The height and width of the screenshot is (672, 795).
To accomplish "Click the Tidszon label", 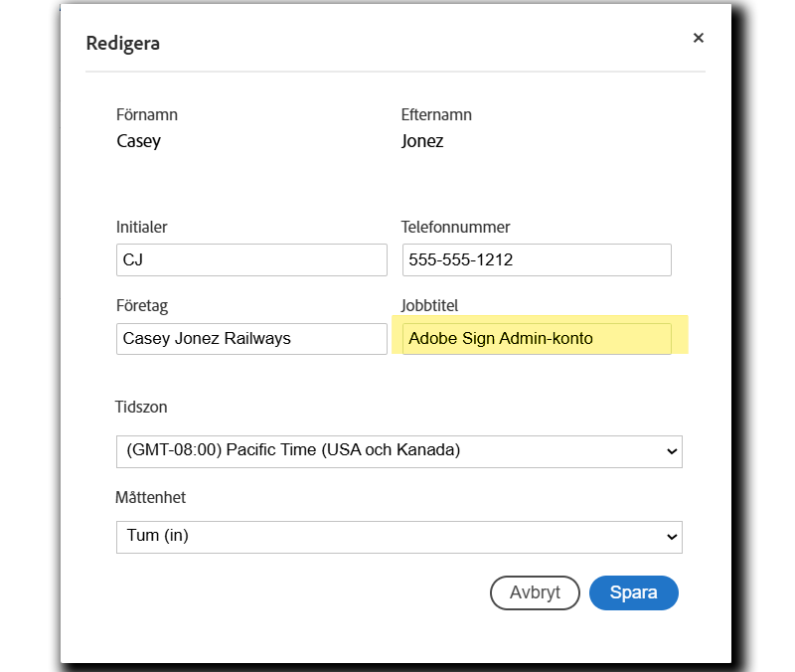I will 141,408.
